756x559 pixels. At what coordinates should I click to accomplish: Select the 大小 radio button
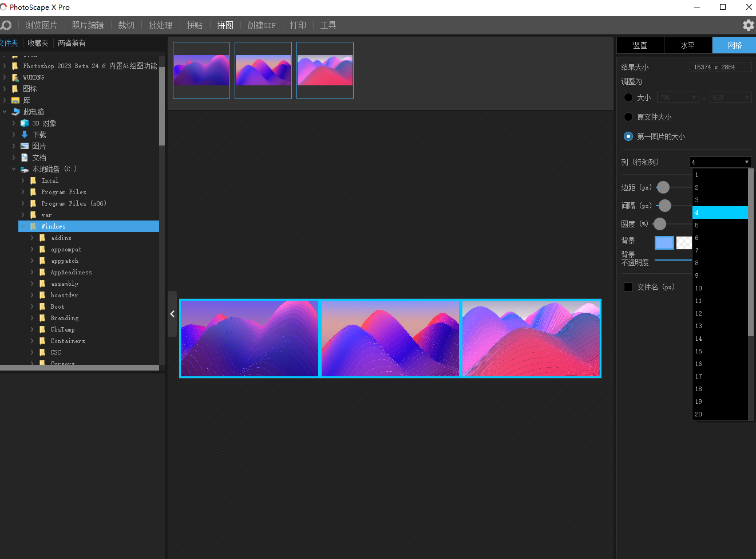[x=628, y=97]
